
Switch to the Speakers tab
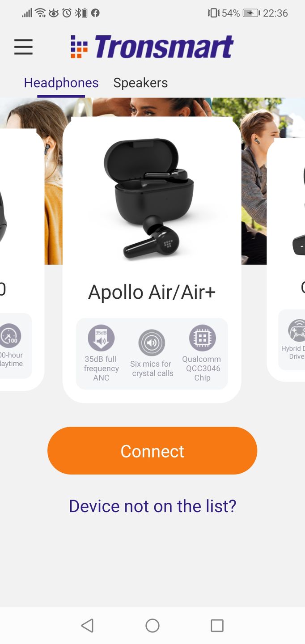click(x=140, y=83)
